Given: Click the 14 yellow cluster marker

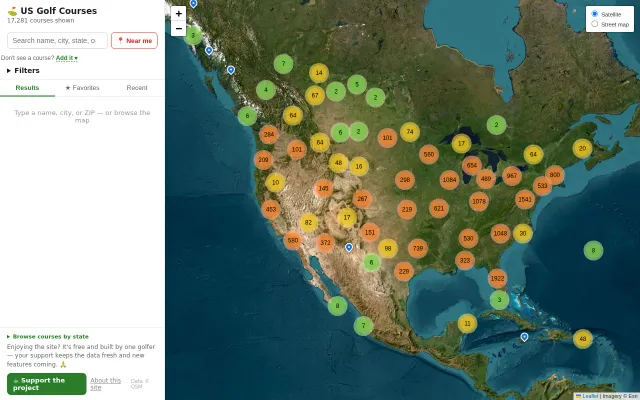Looking at the screenshot, I should (x=319, y=73).
